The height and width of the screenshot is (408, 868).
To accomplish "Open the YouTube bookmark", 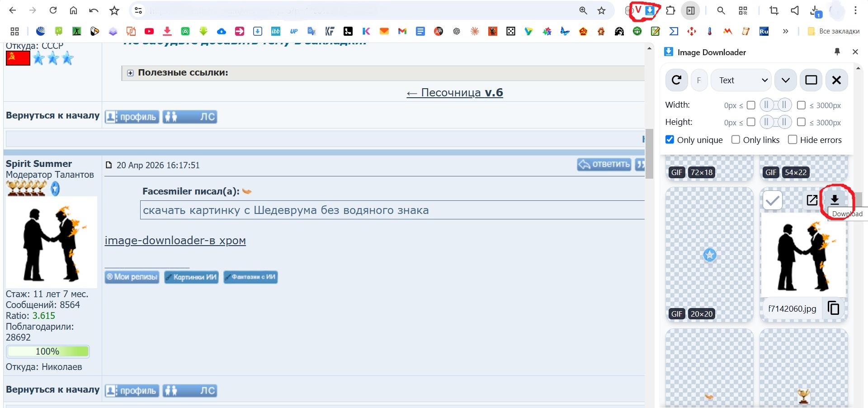I will click(149, 31).
